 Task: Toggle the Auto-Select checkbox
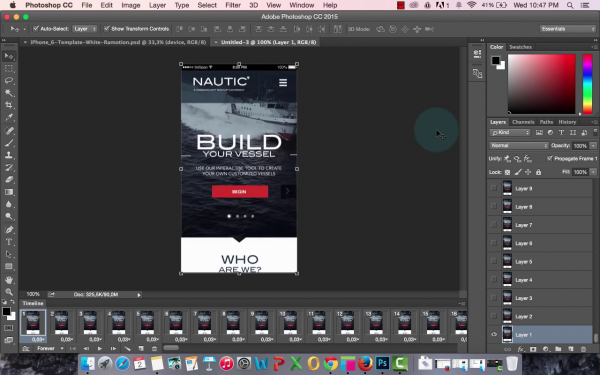pyautogui.click(x=36, y=29)
